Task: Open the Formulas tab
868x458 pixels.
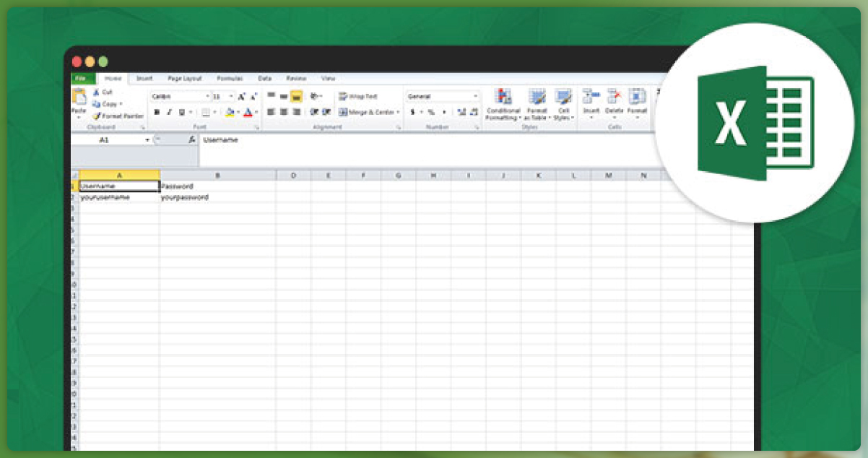Action: [x=230, y=78]
